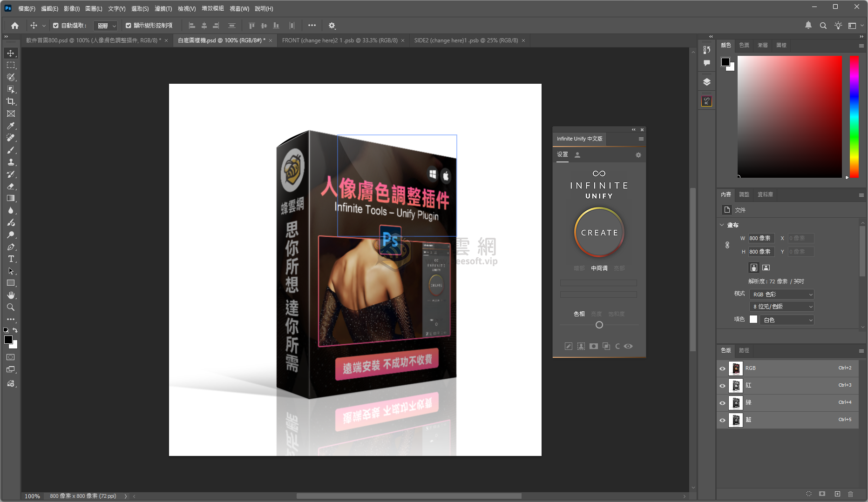Open the RGB color mode dropdown
The image size is (868, 502).
tap(782, 295)
